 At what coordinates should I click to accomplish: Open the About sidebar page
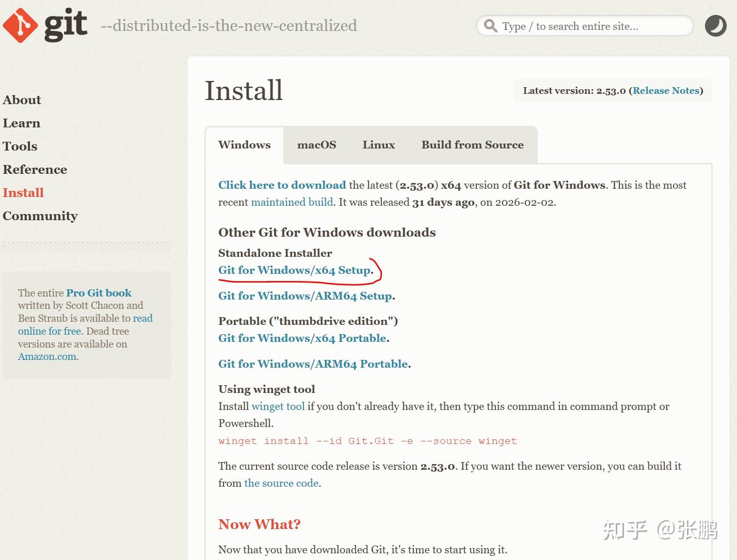[x=22, y=100]
